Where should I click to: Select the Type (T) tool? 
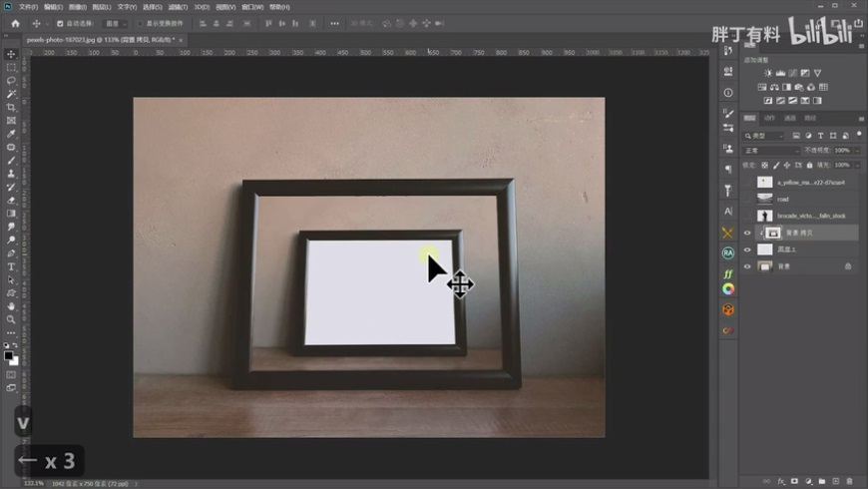[11, 266]
